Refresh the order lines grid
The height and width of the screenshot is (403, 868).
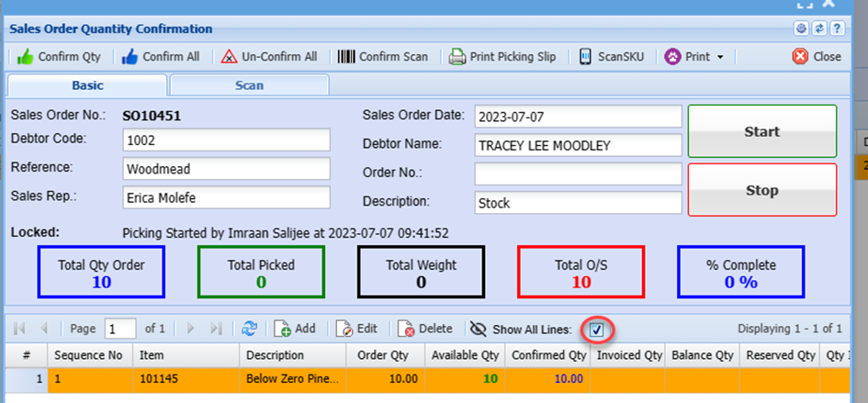[x=250, y=329]
